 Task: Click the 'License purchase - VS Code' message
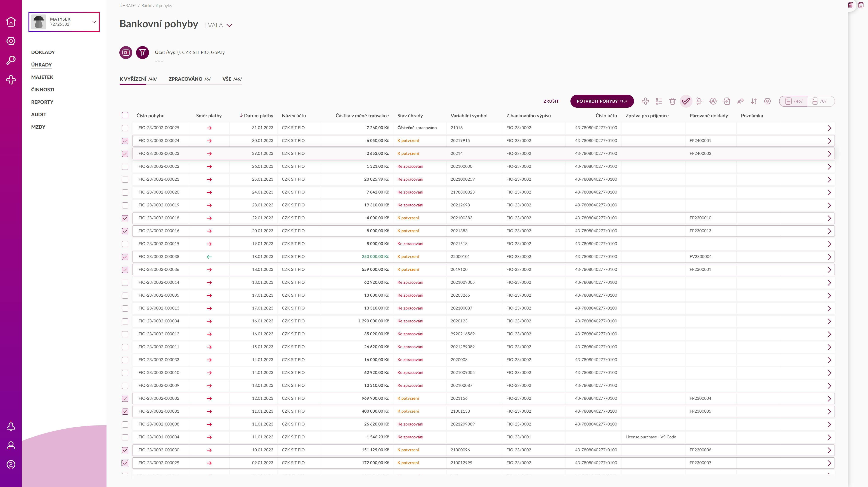pyautogui.click(x=651, y=437)
